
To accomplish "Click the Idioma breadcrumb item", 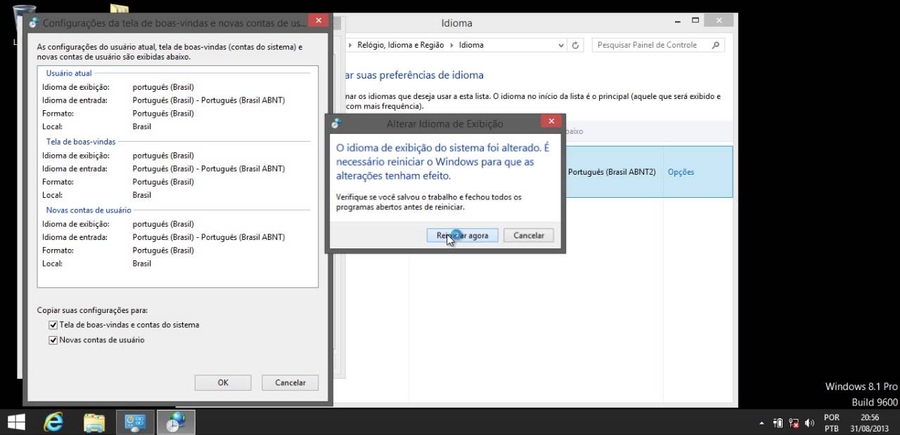I will [471, 45].
